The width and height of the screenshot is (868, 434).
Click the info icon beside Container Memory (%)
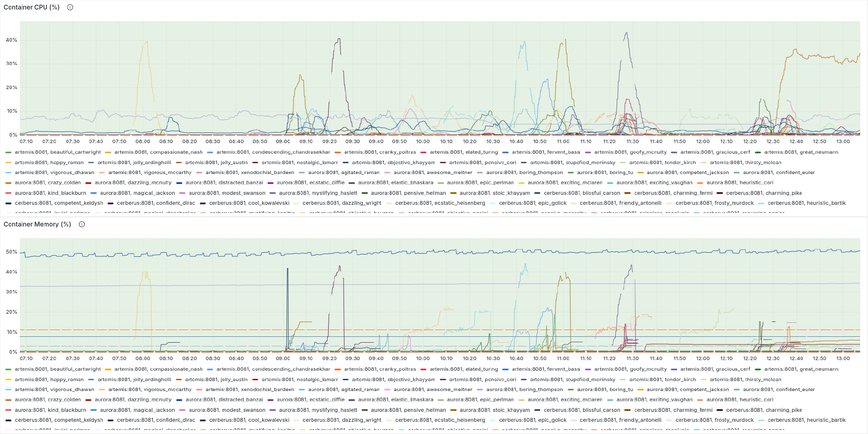pyautogui.click(x=82, y=224)
